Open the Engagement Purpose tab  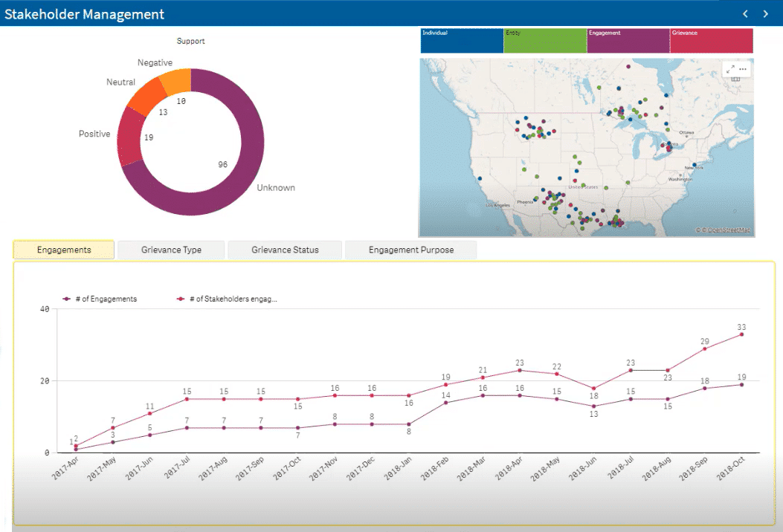[410, 250]
